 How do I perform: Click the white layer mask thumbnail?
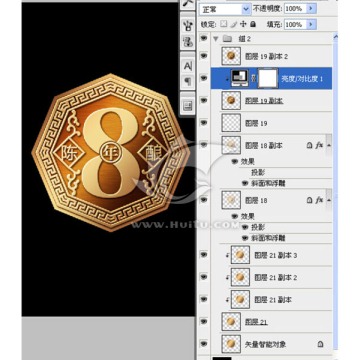click(268, 79)
